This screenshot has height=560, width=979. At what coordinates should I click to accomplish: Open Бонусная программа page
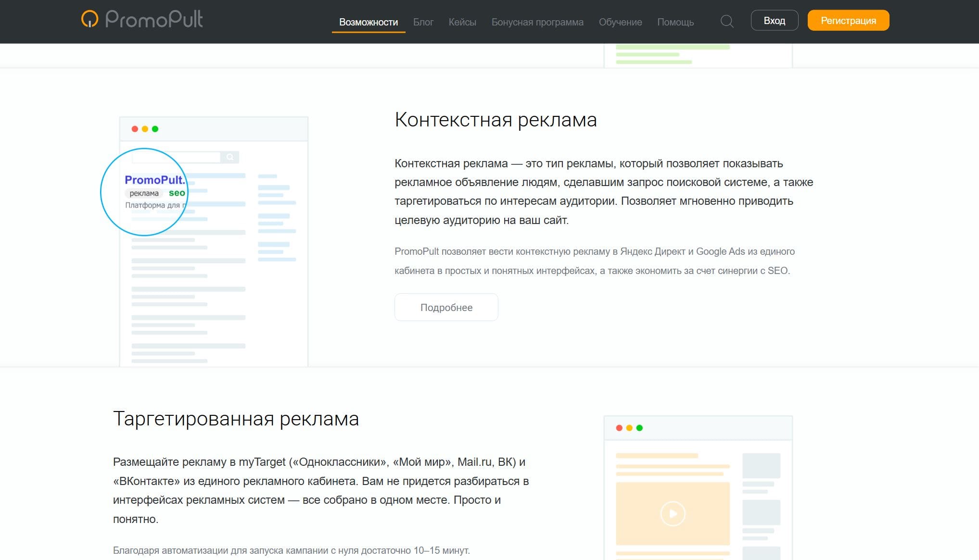(x=537, y=22)
